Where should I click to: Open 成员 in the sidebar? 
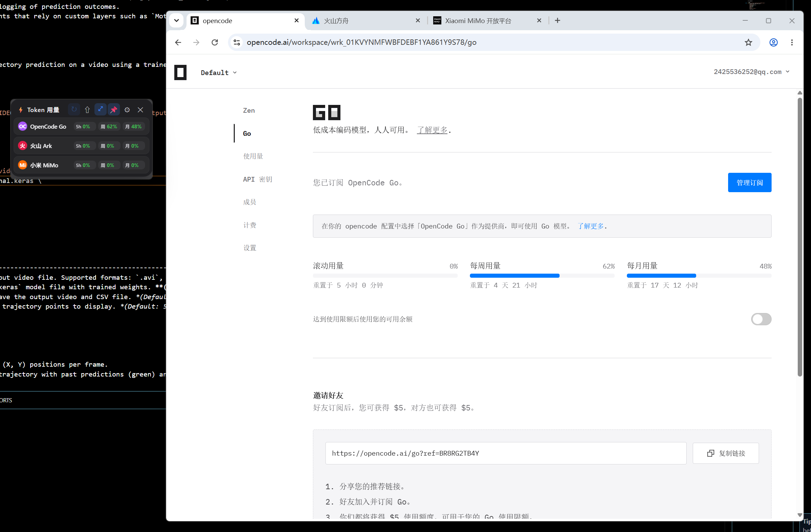coord(249,202)
